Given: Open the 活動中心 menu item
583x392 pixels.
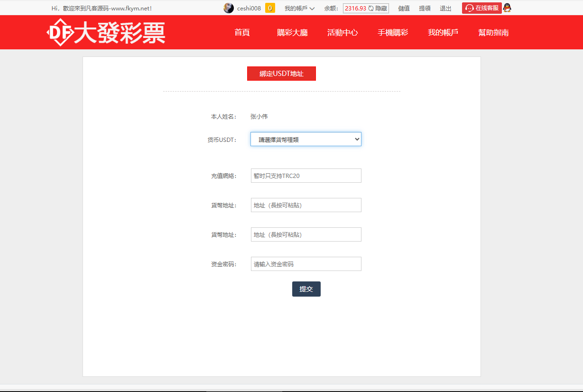Looking at the screenshot, I should point(342,32).
